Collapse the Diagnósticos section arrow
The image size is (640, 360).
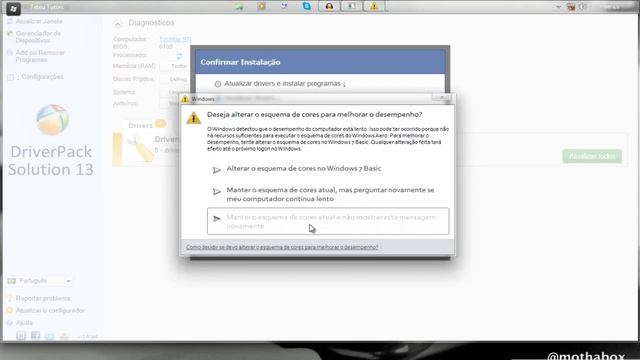pos(118,24)
